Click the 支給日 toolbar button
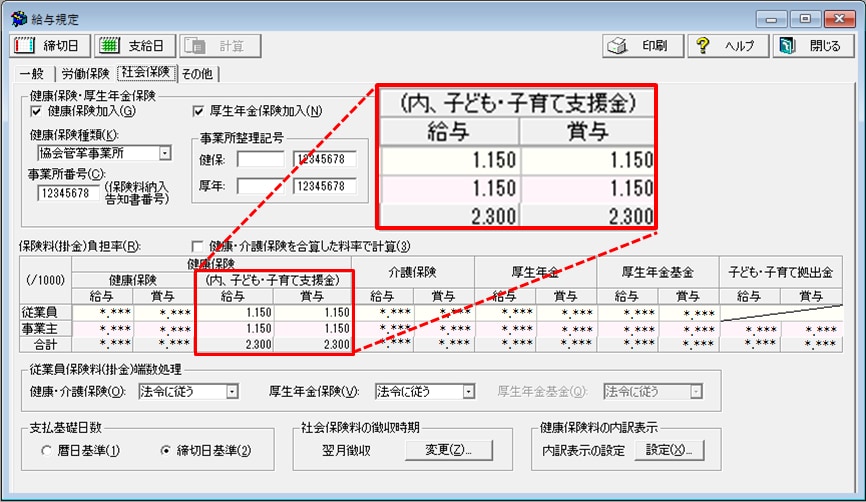The height and width of the screenshot is (502, 866). point(135,46)
